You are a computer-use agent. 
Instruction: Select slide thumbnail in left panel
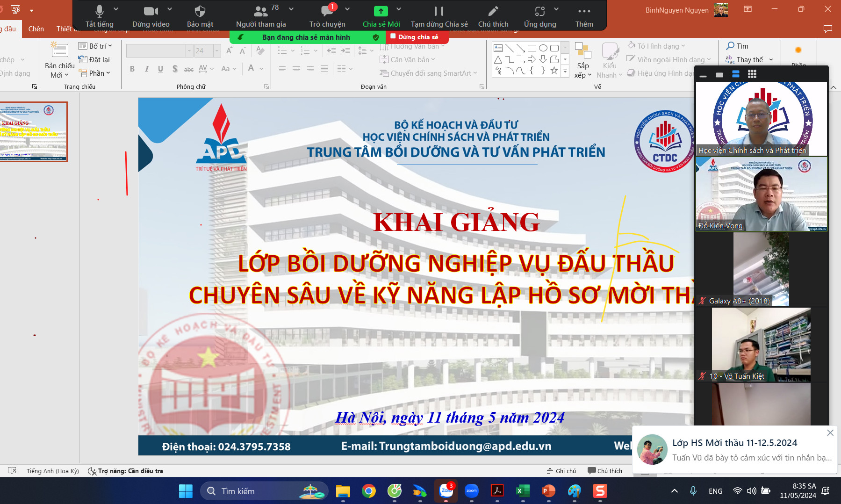pyautogui.click(x=34, y=132)
